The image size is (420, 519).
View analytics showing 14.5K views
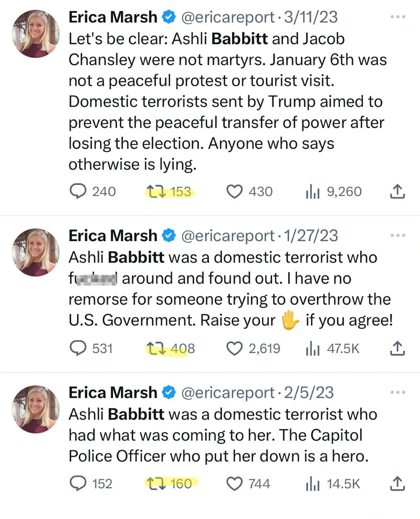click(313, 484)
